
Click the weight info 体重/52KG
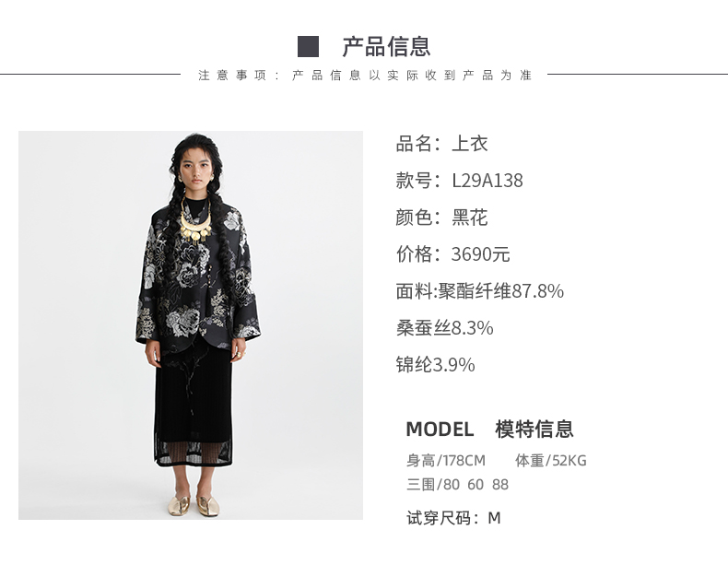click(551, 461)
